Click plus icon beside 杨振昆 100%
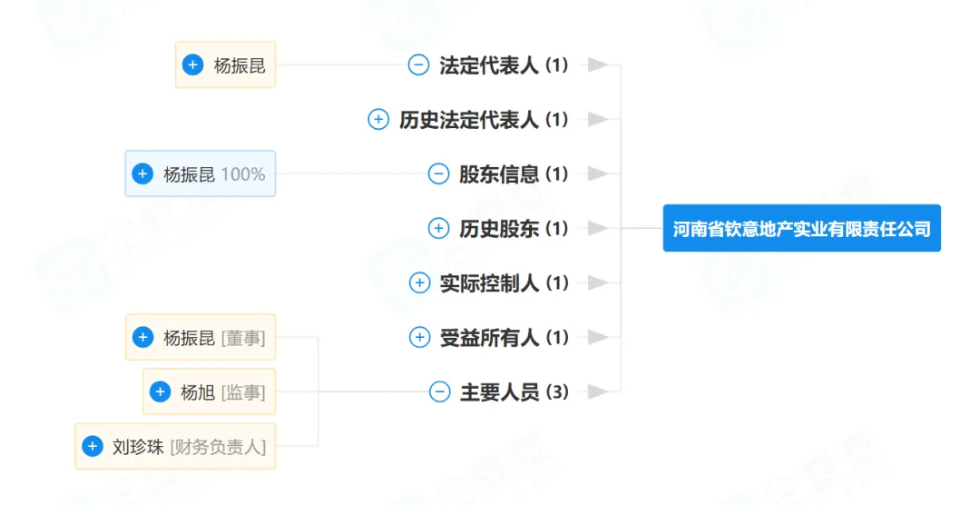The width and height of the screenshot is (980, 505). 142,173
